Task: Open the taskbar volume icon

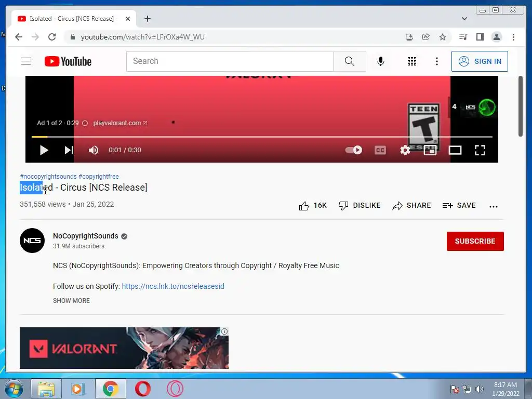Action: coord(480,389)
